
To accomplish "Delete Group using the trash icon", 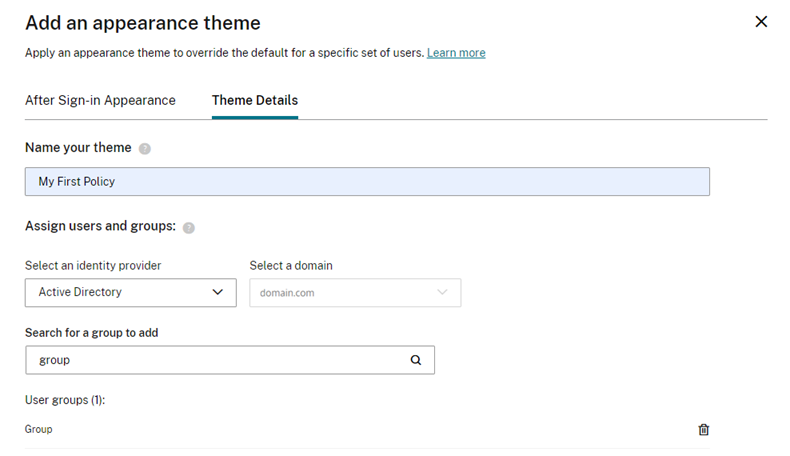I will click(x=703, y=429).
